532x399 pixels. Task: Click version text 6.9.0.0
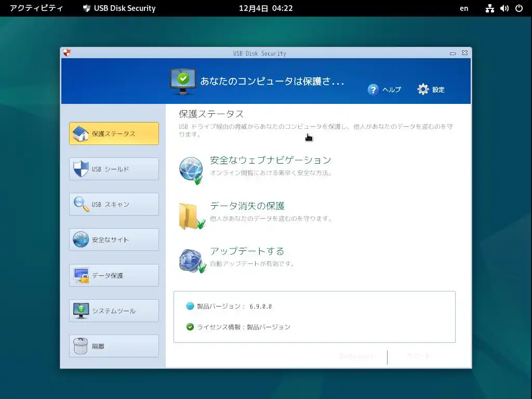point(261,307)
